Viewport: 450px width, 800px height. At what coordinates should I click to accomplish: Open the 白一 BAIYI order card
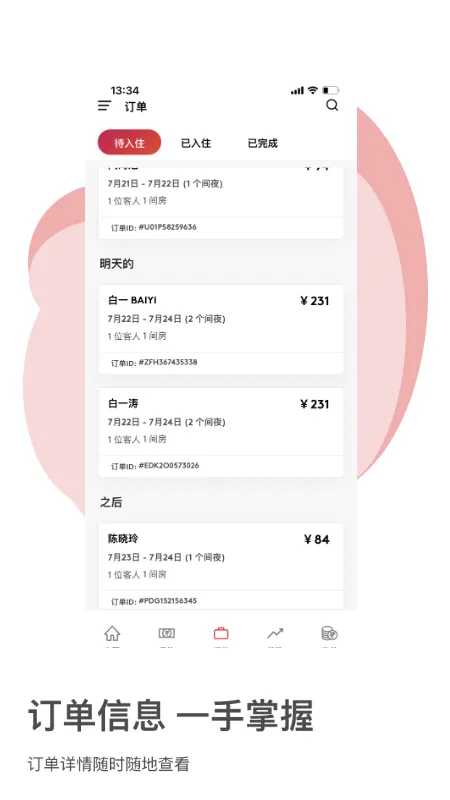pyautogui.click(x=221, y=330)
